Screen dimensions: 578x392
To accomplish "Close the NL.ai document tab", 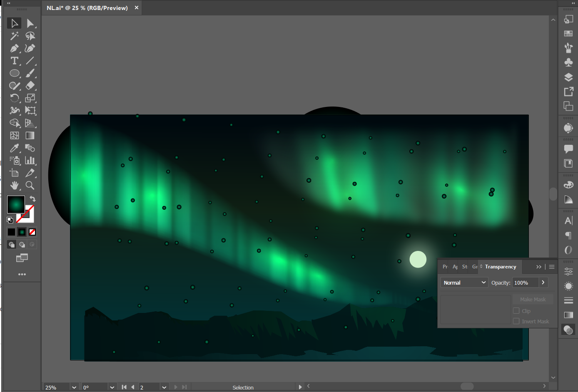I will point(136,7).
